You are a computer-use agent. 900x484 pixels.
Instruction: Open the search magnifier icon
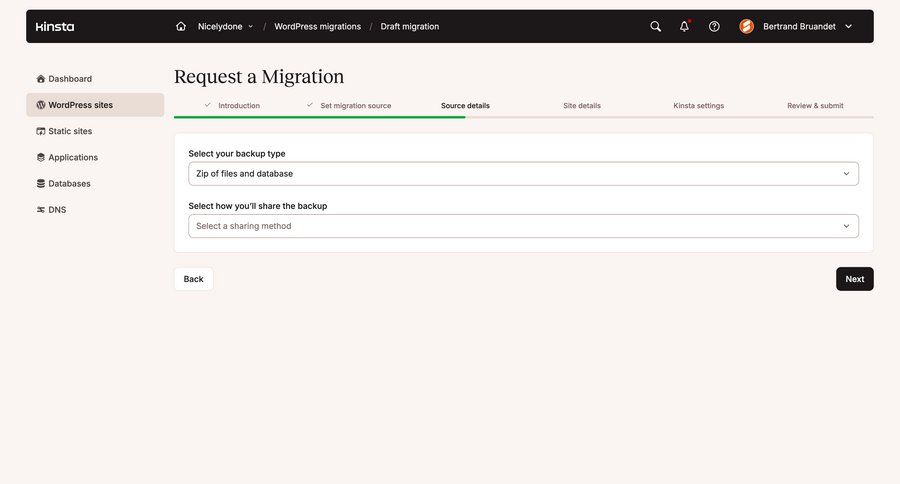(655, 26)
